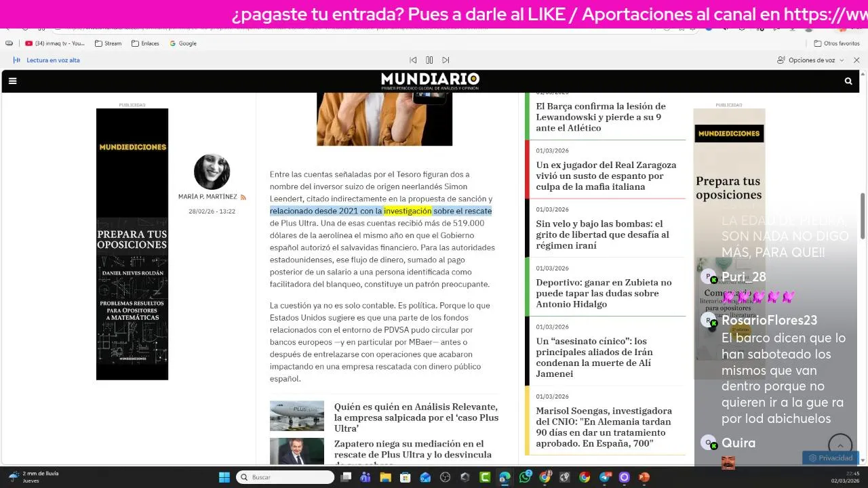
Task: Open the inmaq tv YouTube bookmark
Action: pos(55,43)
